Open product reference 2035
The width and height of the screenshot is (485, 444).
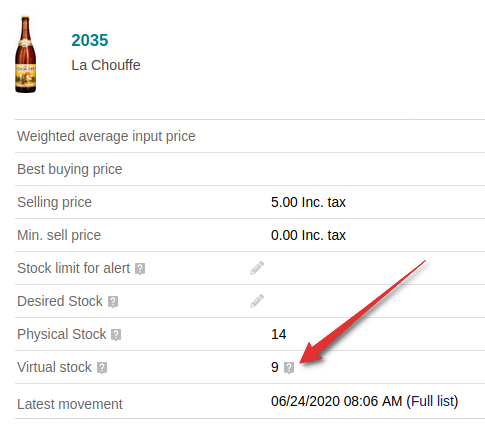point(90,40)
